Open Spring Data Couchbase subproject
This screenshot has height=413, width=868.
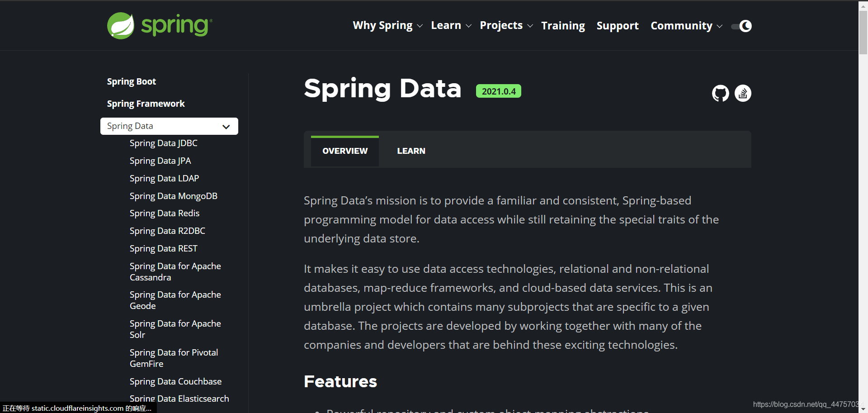point(176,382)
